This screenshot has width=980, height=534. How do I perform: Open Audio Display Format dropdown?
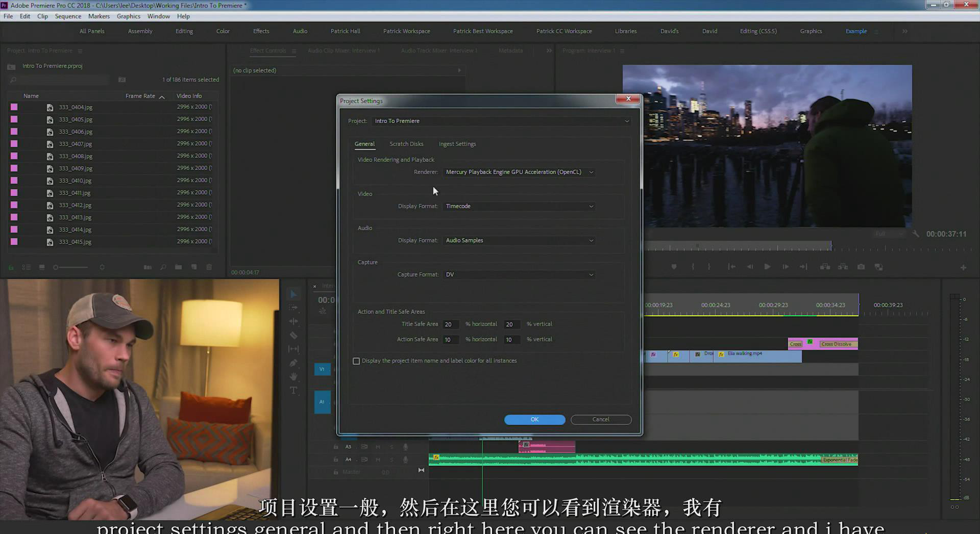click(x=520, y=241)
